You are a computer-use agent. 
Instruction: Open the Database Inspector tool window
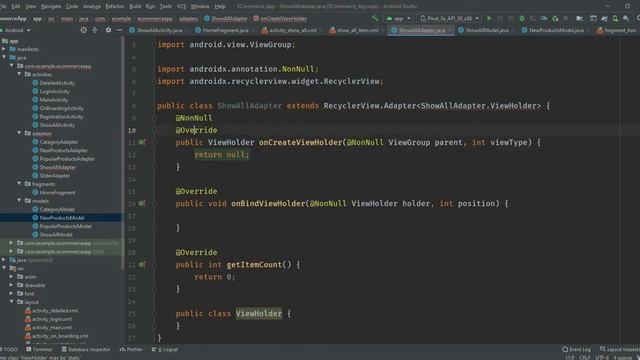pyautogui.click(x=86, y=349)
